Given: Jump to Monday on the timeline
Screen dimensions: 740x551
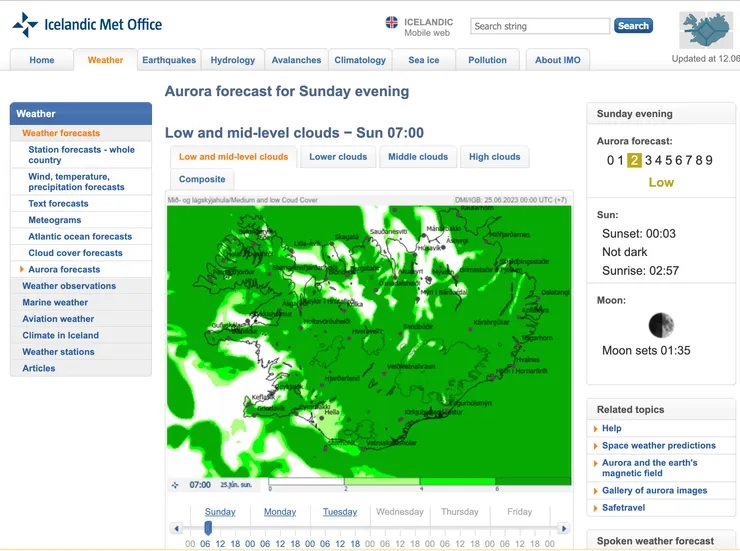Looking at the screenshot, I should click(280, 512).
